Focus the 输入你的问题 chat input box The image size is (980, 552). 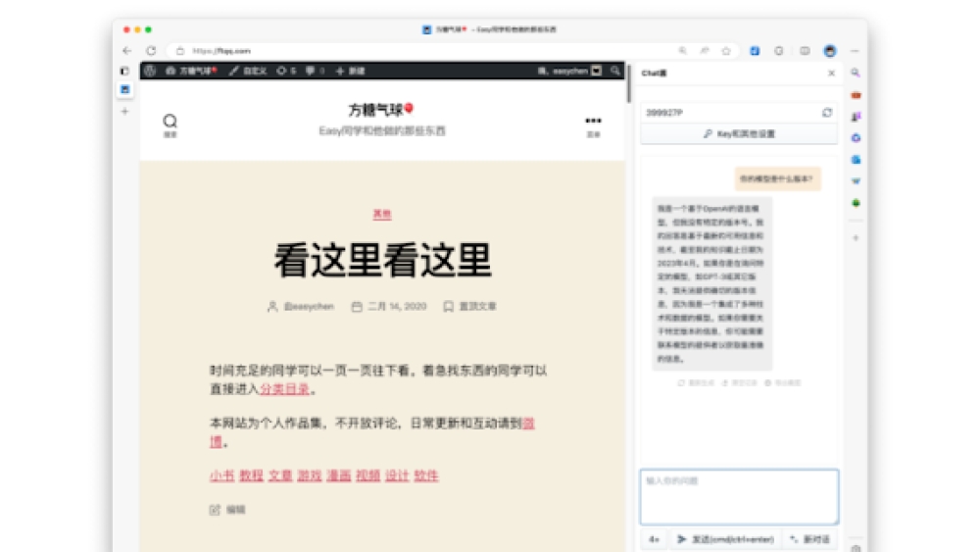(x=739, y=497)
